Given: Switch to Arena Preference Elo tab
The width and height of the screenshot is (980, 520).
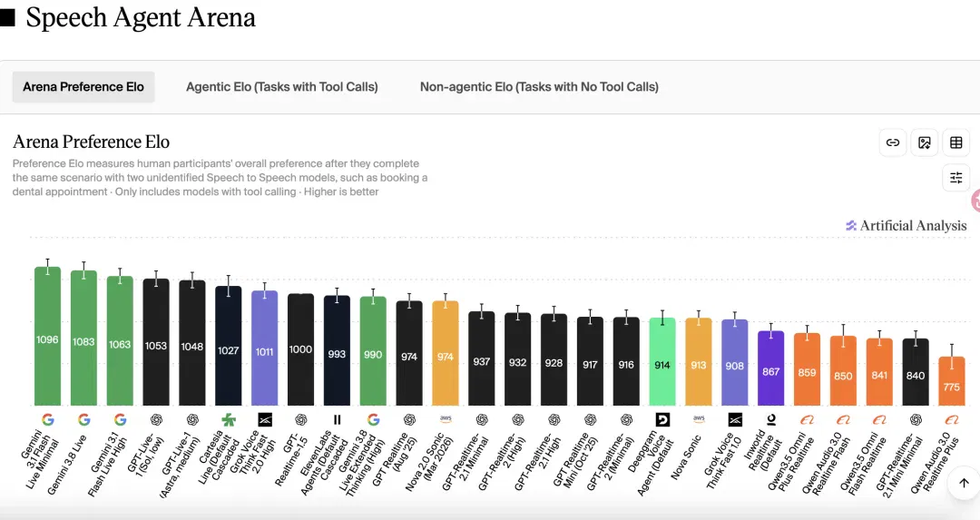Looking at the screenshot, I should [83, 87].
